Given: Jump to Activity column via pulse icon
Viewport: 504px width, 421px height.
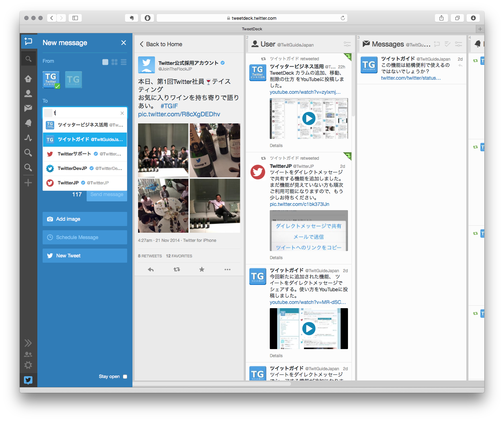Looking at the screenshot, I should pos(28,138).
